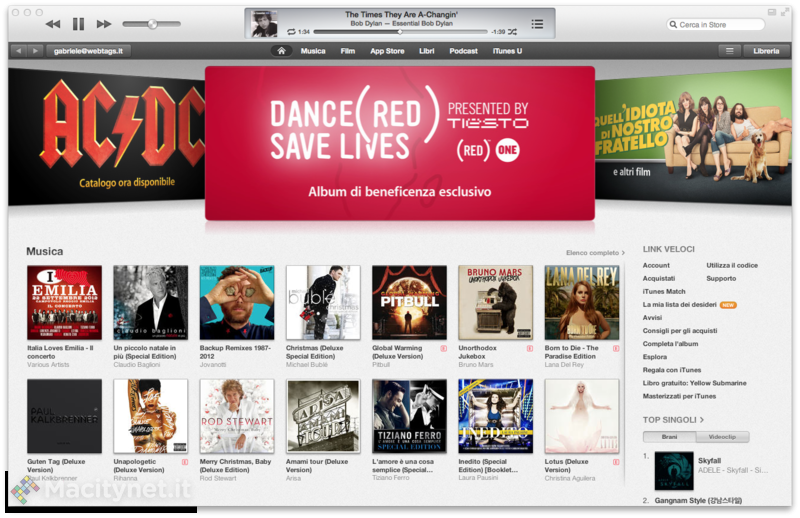
Task: Open the Podcast store section
Action: pyautogui.click(x=463, y=51)
